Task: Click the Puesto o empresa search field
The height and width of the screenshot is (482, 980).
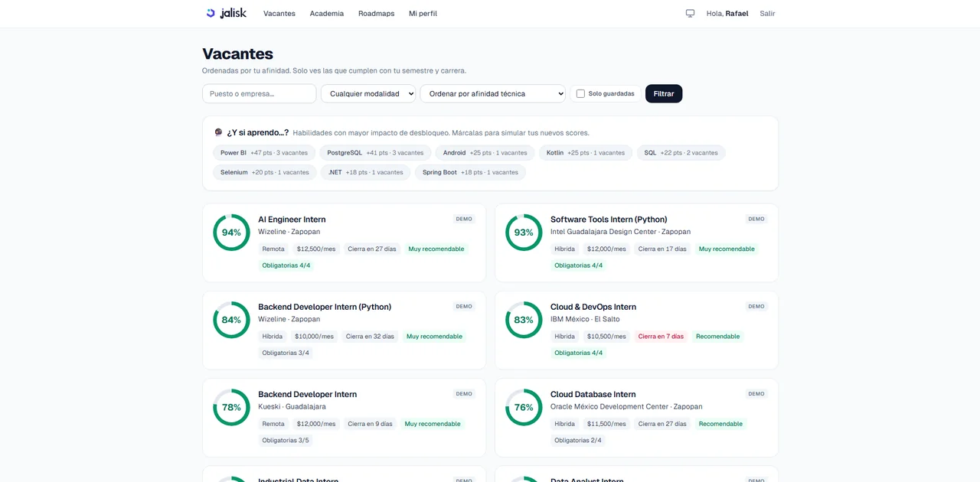Action: (260, 94)
